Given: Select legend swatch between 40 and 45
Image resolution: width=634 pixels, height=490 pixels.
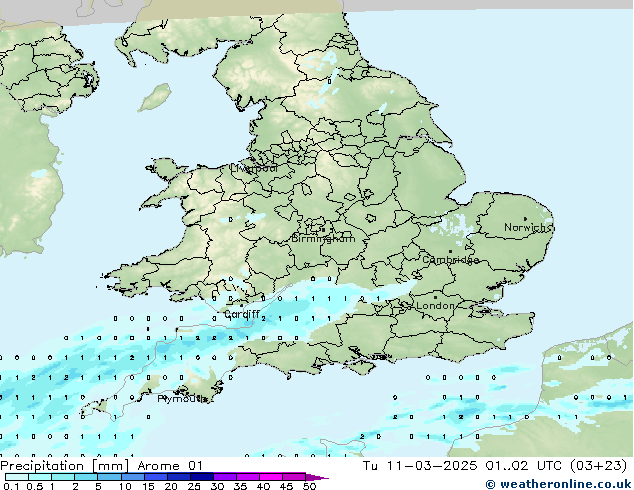Looking at the screenshot, I should coord(271,477).
